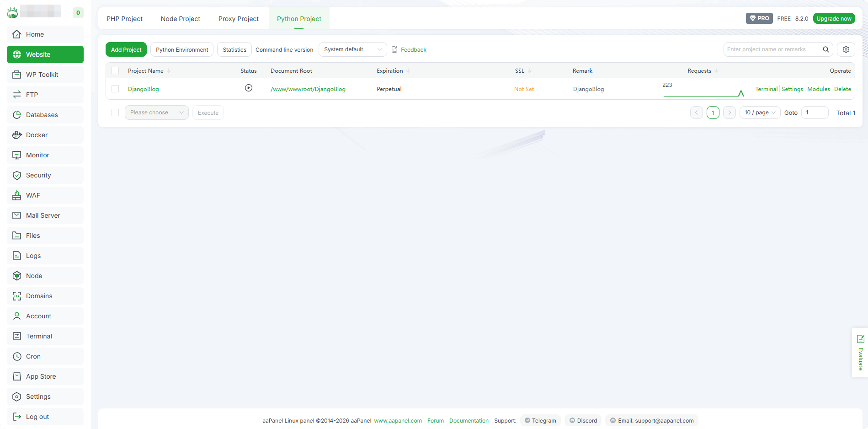868x429 pixels.
Task: Click the Terminal sidebar icon
Action: pos(17,336)
